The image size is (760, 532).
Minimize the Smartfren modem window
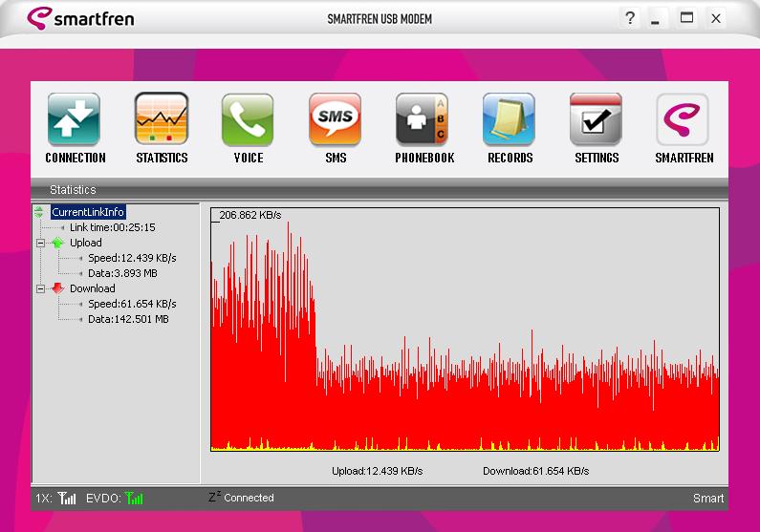(655, 18)
